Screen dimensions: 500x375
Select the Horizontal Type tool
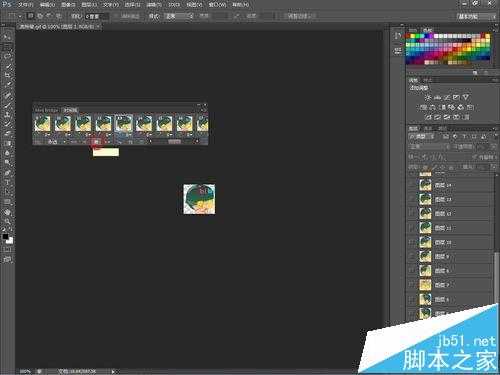pyautogui.click(x=7, y=183)
